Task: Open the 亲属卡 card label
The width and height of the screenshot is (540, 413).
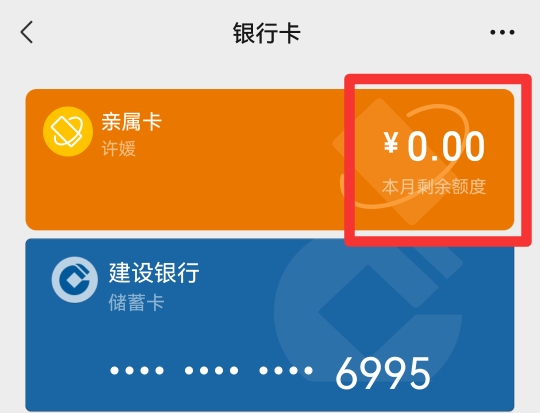Action: pos(132,122)
